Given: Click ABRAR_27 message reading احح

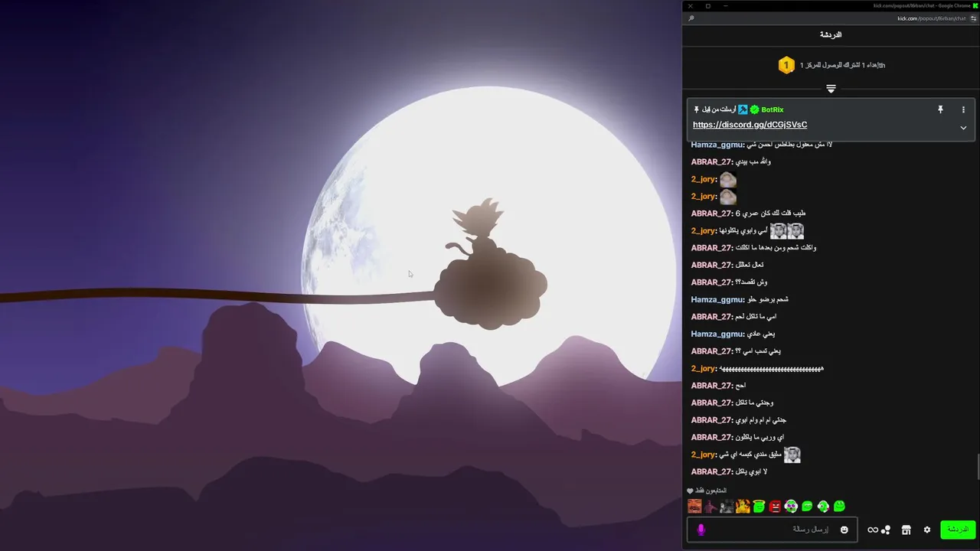Looking at the screenshot, I should (x=718, y=386).
